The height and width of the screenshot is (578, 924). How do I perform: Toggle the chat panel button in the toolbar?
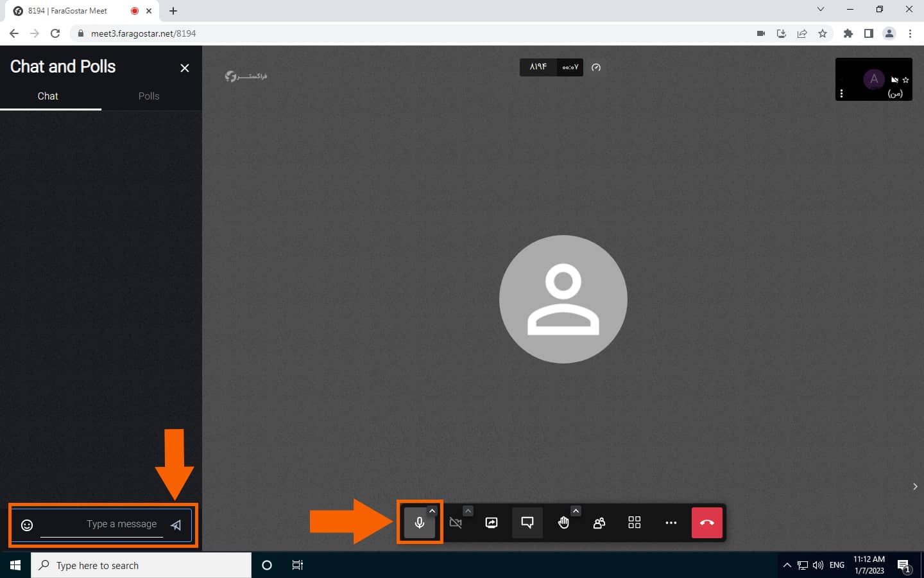tap(527, 523)
